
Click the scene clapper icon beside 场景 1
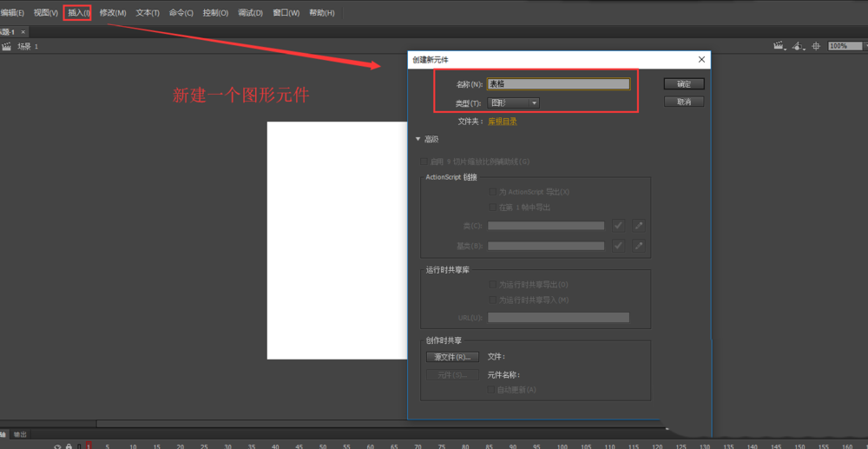[7, 47]
